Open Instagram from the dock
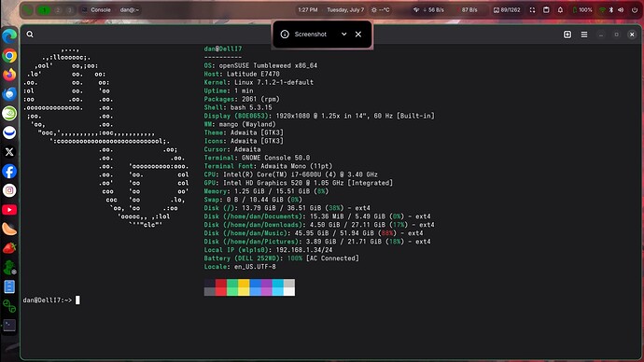The image size is (644, 362). point(9,190)
